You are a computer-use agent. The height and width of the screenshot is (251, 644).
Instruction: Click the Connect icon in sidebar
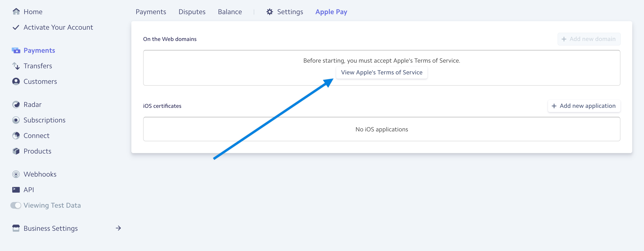click(x=16, y=136)
